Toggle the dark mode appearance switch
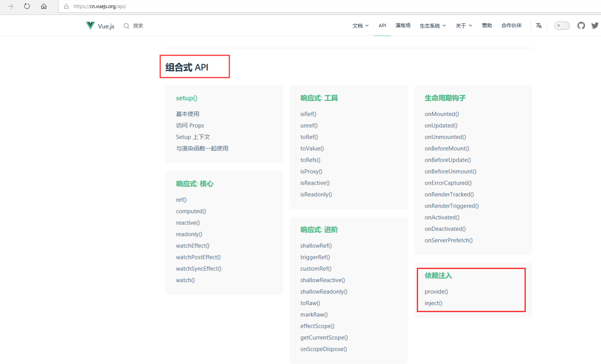The image size is (601, 364). pyautogui.click(x=562, y=25)
